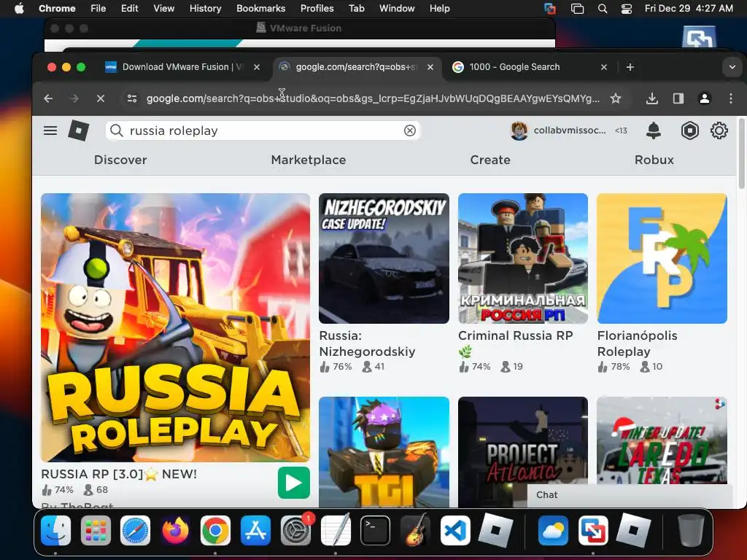Go back in Chrome history

point(48,98)
